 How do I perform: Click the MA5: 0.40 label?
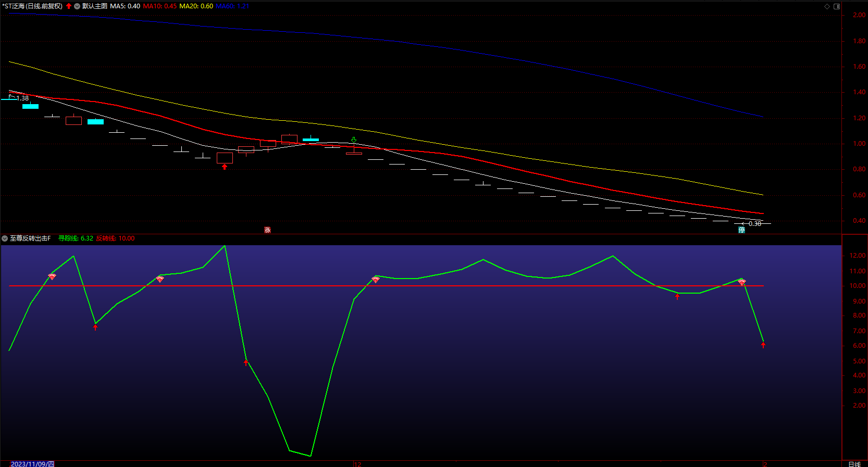point(125,6)
